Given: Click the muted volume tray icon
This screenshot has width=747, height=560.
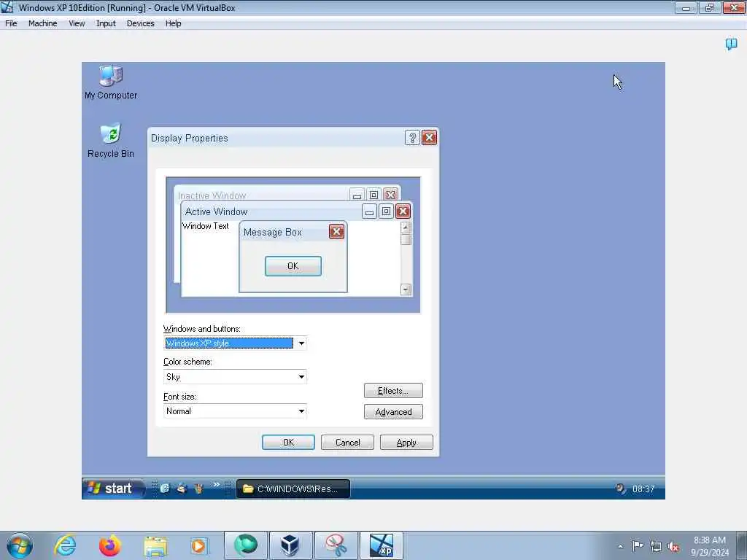Looking at the screenshot, I should 673,547.
